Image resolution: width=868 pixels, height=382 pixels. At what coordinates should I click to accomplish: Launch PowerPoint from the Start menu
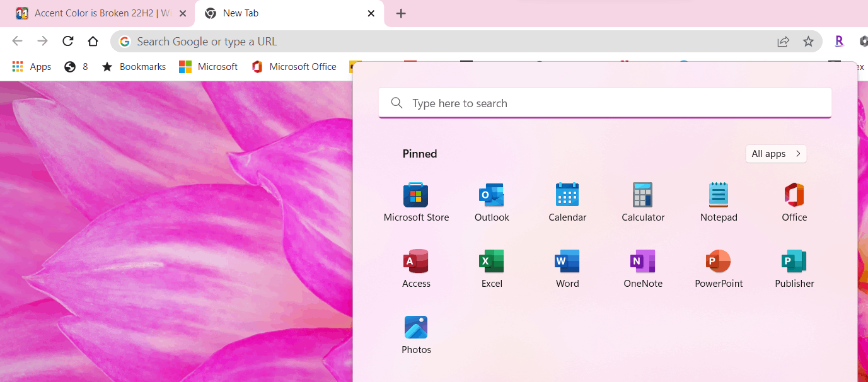719,268
